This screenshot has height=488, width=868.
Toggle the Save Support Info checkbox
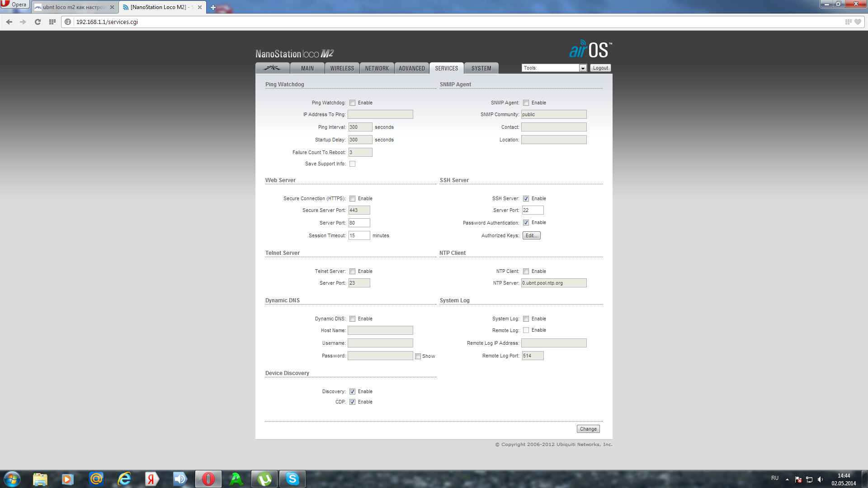[x=352, y=164]
